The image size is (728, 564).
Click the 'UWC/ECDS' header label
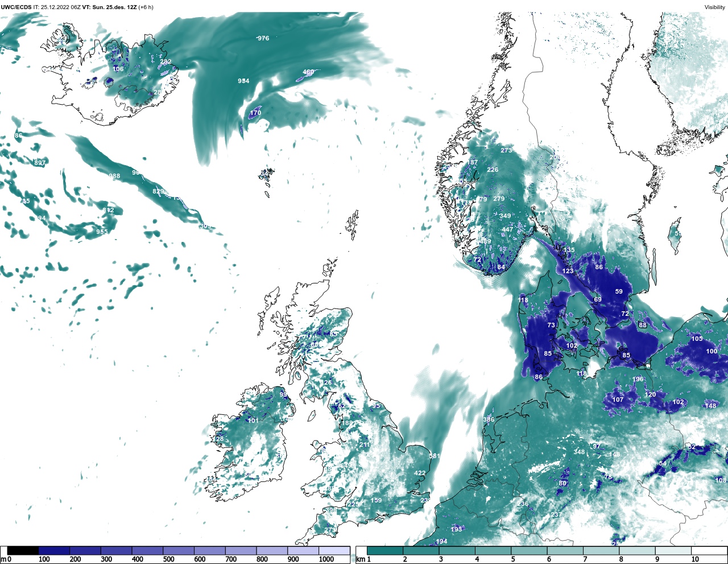click(16, 7)
